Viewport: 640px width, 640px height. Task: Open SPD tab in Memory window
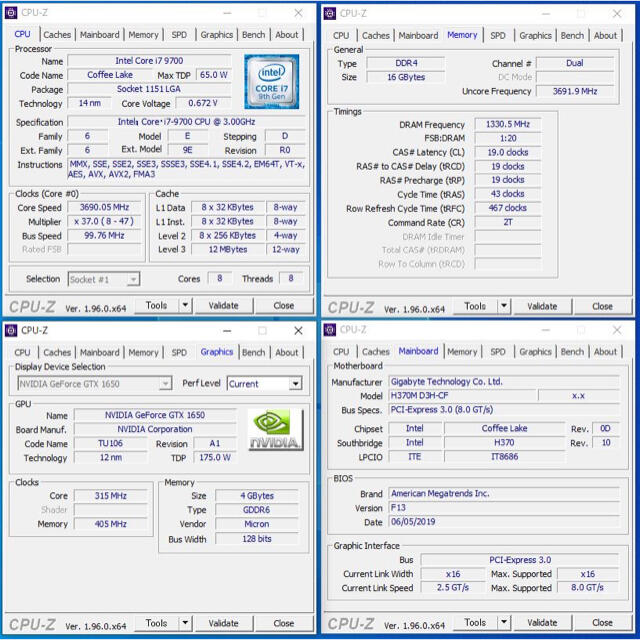498,36
